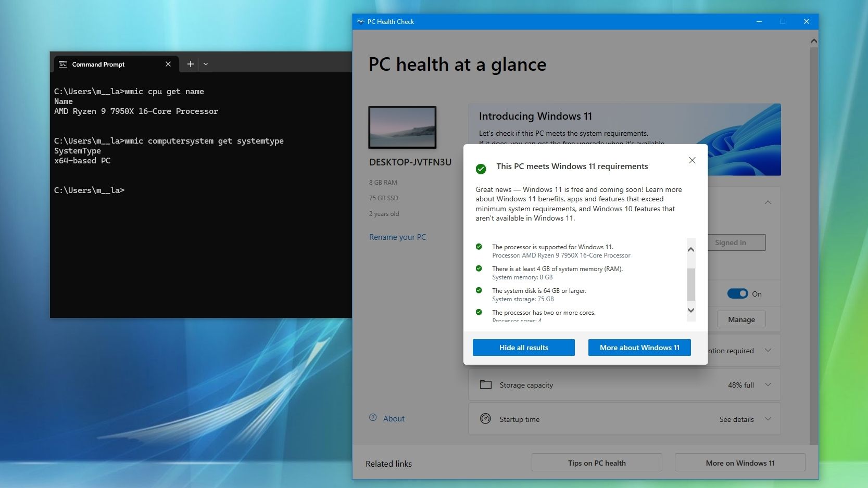Click the 48% full storage value
The image size is (868, 488).
click(741, 385)
